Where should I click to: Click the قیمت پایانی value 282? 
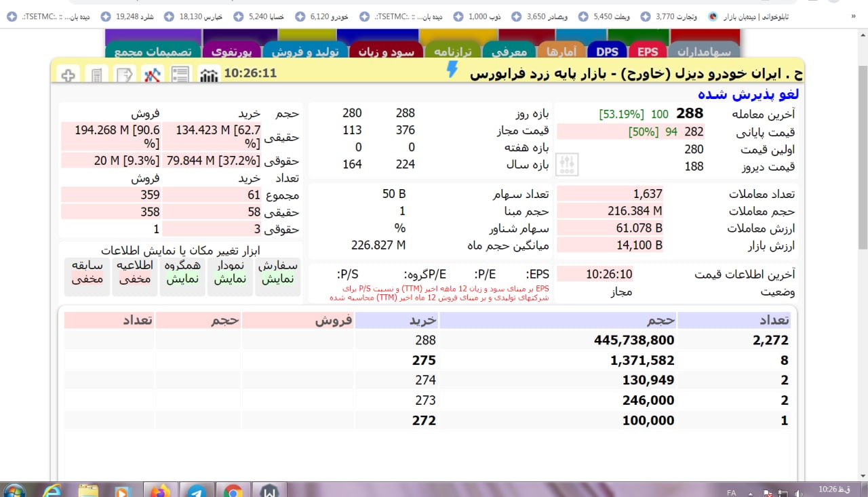pyautogui.click(x=694, y=132)
